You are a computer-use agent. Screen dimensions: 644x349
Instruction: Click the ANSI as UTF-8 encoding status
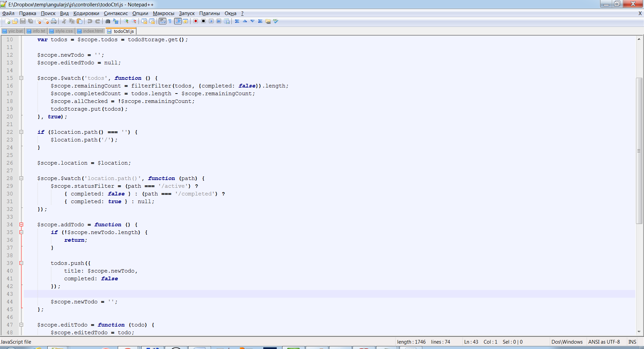tap(604, 342)
